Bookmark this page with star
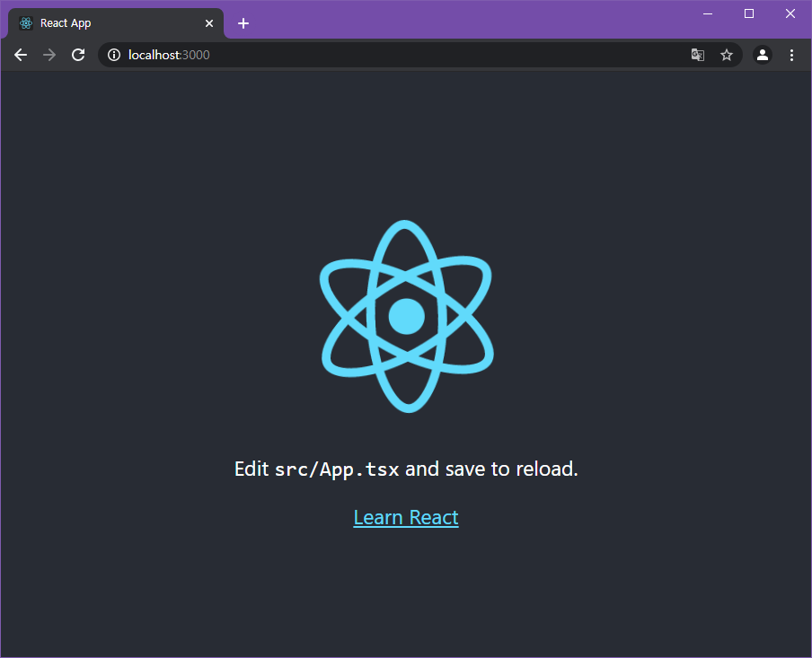This screenshot has height=658, width=812. [x=727, y=55]
